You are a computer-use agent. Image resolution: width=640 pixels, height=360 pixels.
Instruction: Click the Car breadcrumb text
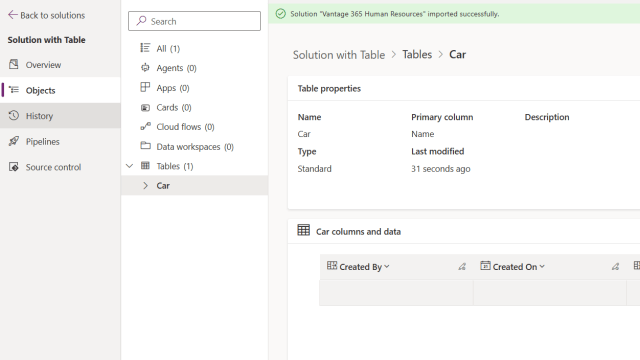(458, 54)
